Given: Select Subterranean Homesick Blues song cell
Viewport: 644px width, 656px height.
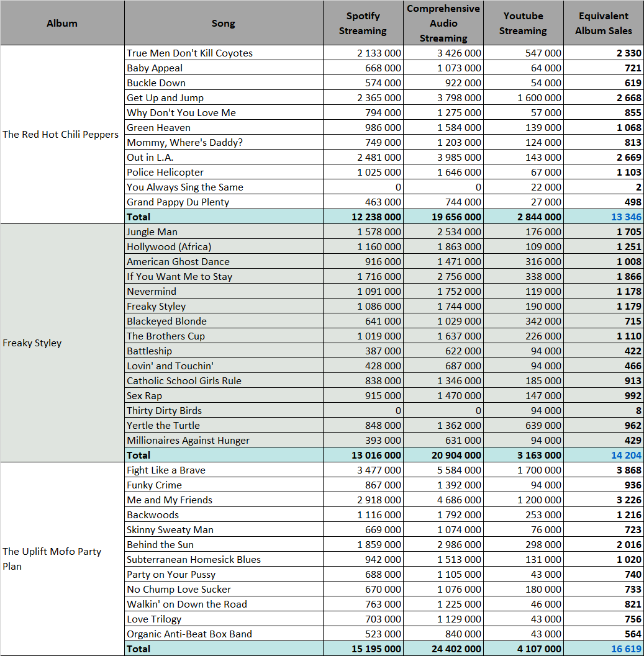Looking at the screenshot, I should coord(224,559).
